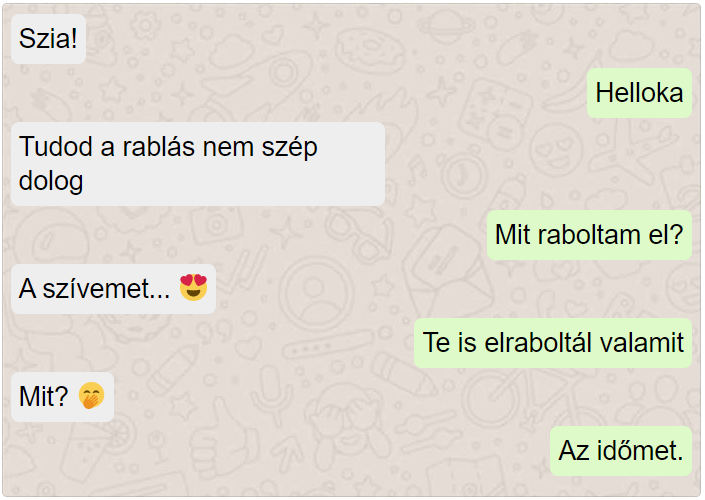This screenshot has height=500, width=705.
Task: Select the final "Az időmet." reply bubble
Action: pyautogui.click(x=620, y=451)
